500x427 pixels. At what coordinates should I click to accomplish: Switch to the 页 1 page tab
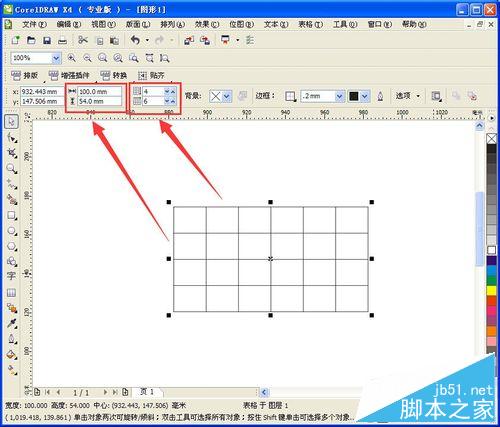coord(148,392)
